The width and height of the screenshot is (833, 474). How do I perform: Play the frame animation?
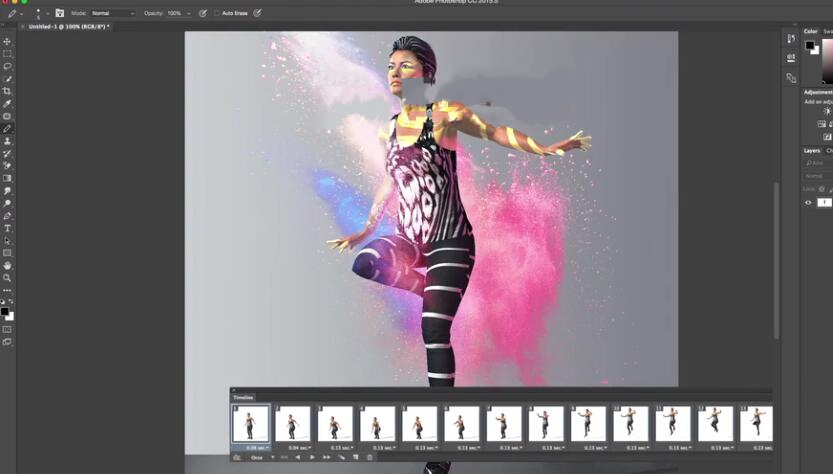click(x=312, y=457)
